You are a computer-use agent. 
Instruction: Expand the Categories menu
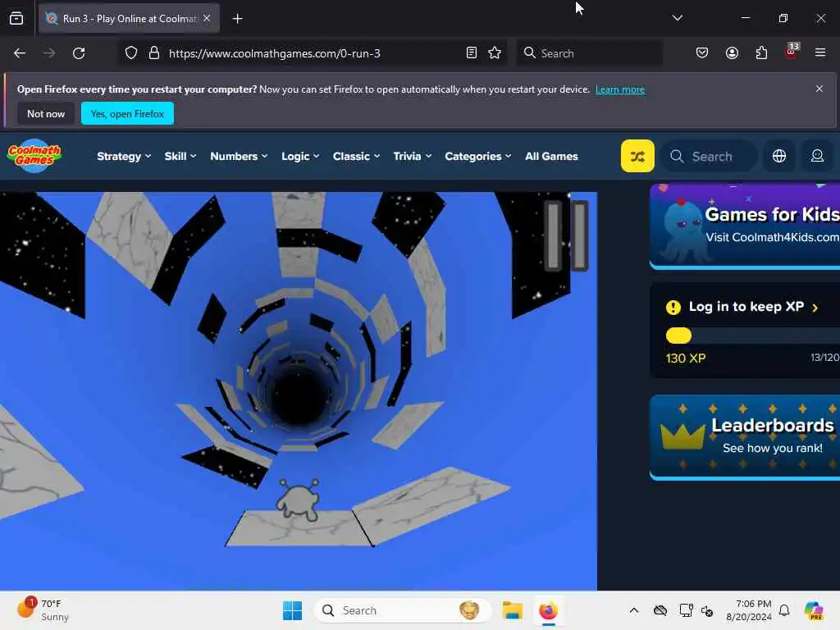[x=478, y=156]
